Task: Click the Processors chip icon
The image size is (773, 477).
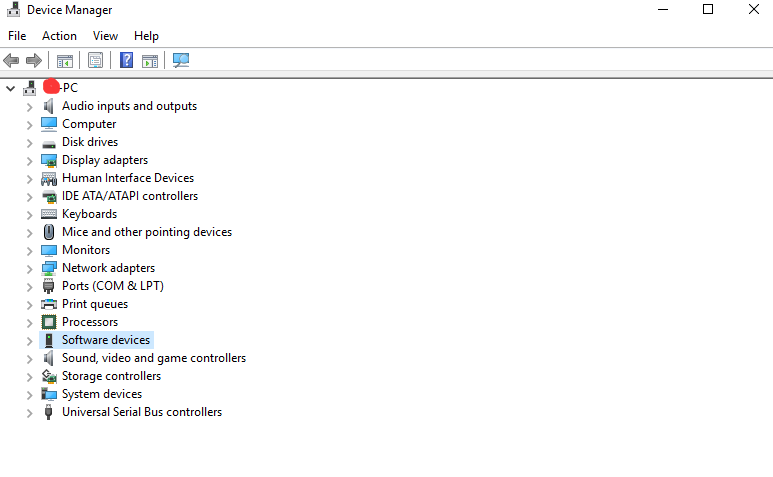Action: pyautogui.click(x=49, y=322)
